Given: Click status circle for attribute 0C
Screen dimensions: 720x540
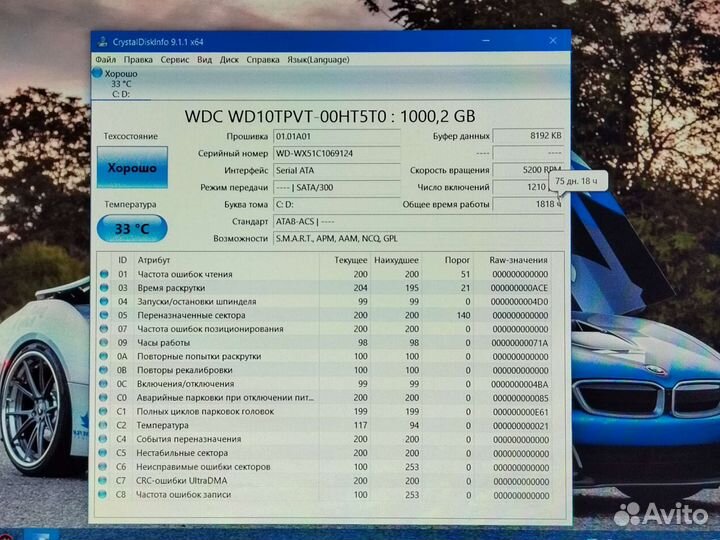Looking at the screenshot, I should pos(103,384).
